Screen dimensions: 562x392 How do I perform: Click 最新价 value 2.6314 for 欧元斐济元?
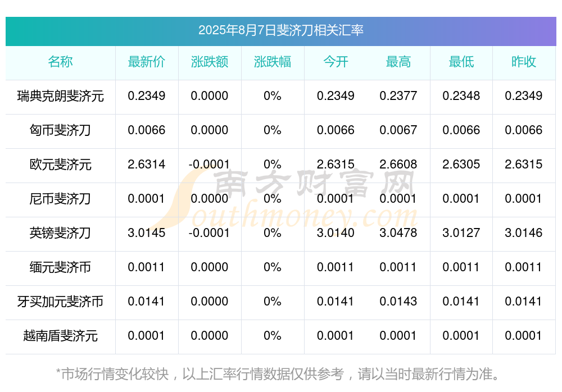click(147, 164)
